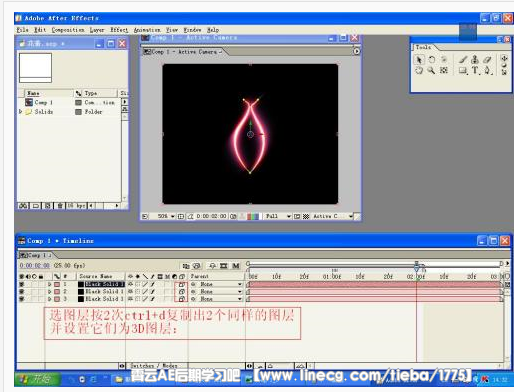The image size is (514, 392).
Task: Select the Rectangular Mask tool
Action: click(463, 70)
